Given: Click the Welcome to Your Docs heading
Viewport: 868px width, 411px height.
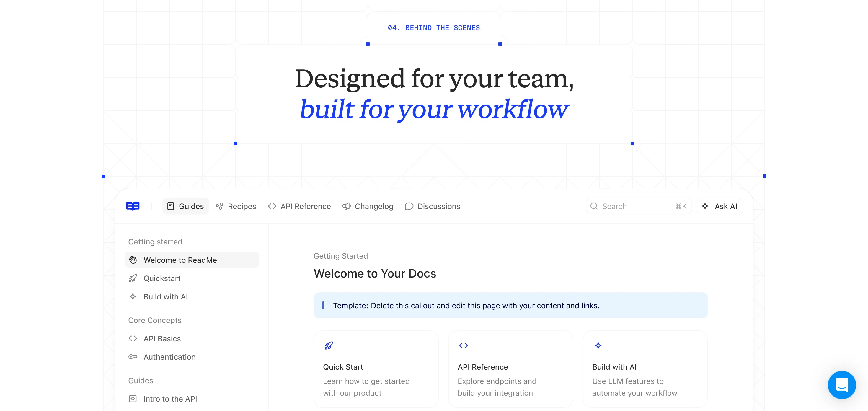Looking at the screenshot, I should 375,273.
